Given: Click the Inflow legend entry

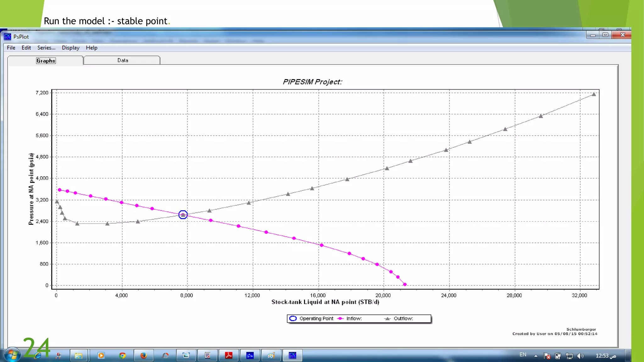Looking at the screenshot, I should [x=350, y=319].
